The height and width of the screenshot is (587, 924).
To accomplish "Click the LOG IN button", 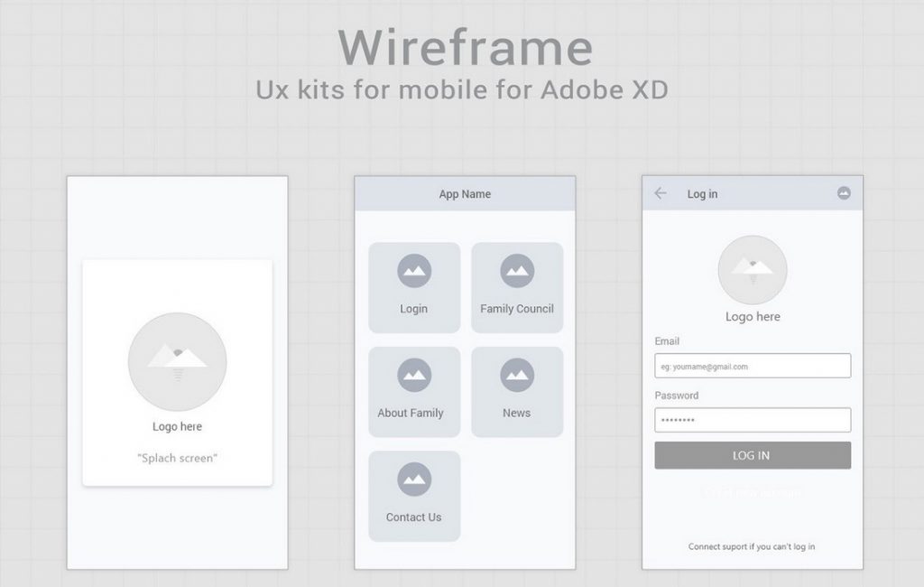I will pyautogui.click(x=753, y=455).
